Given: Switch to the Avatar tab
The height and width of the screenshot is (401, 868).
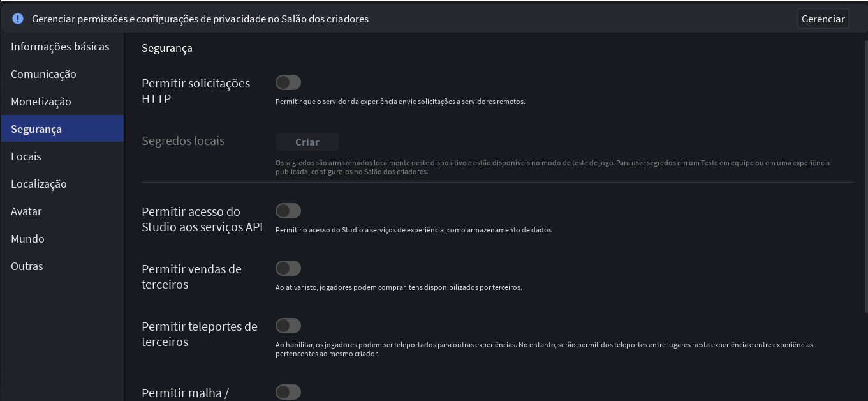Looking at the screenshot, I should coord(26,211).
